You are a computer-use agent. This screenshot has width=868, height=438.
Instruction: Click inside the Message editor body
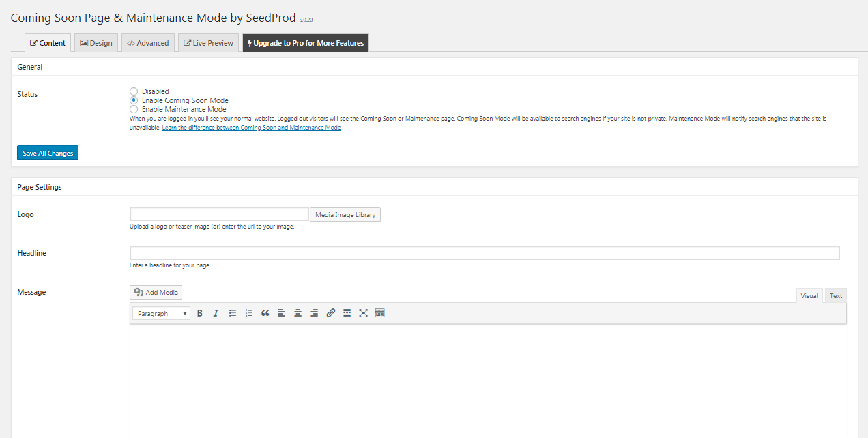(488, 381)
